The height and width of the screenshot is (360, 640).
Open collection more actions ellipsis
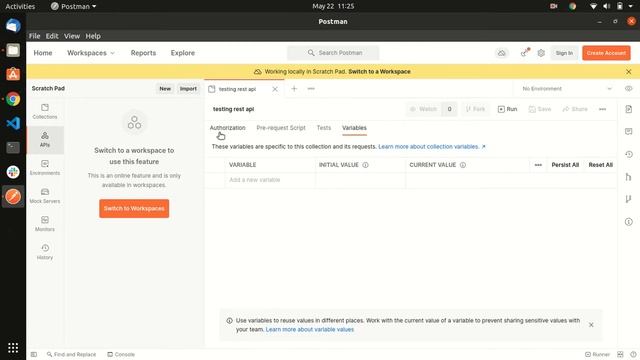point(602,109)
